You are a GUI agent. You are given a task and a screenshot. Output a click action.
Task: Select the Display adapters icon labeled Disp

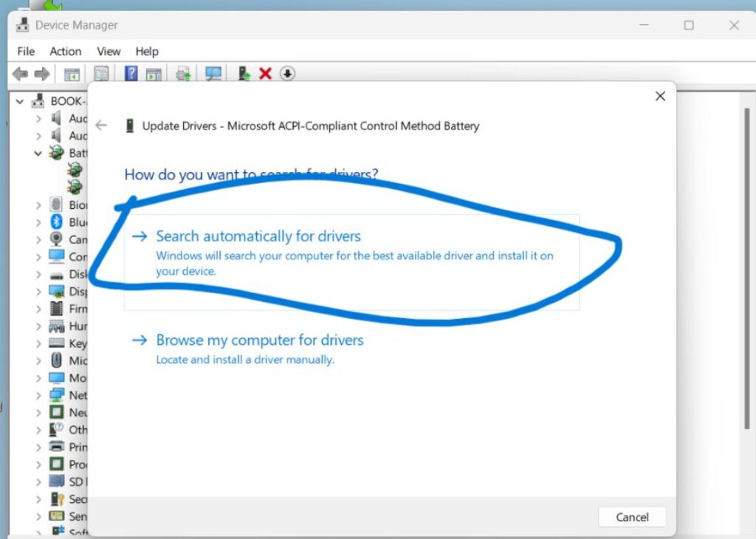point(56,291)
